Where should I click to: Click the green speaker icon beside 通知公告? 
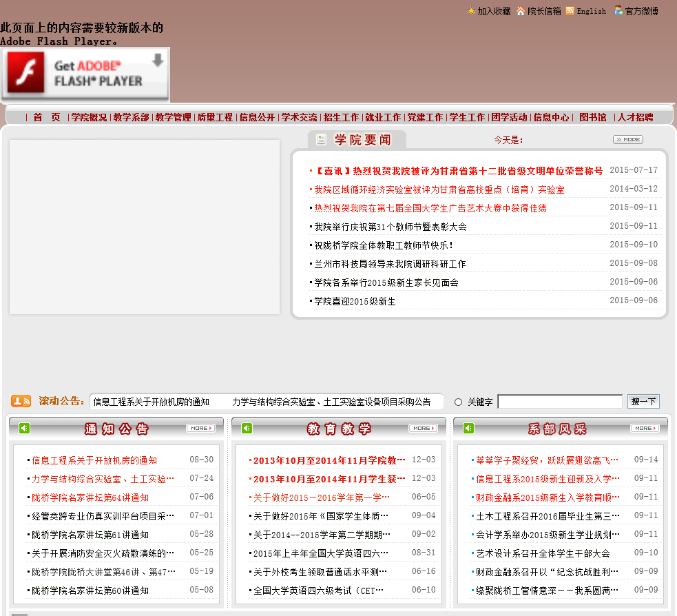click(x=24, y=428)
